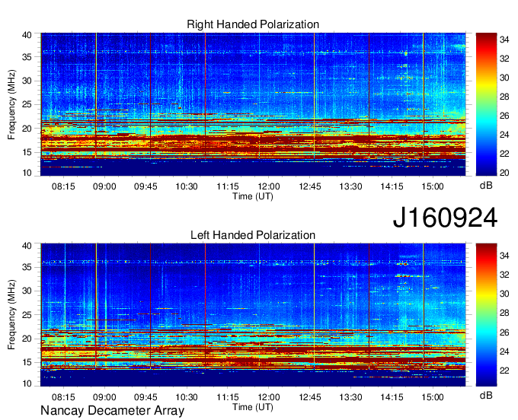The height and width of the screenshot is (420, 518).
Task: Click the 14:15 tick of the top plot
Action: [392, 186]
